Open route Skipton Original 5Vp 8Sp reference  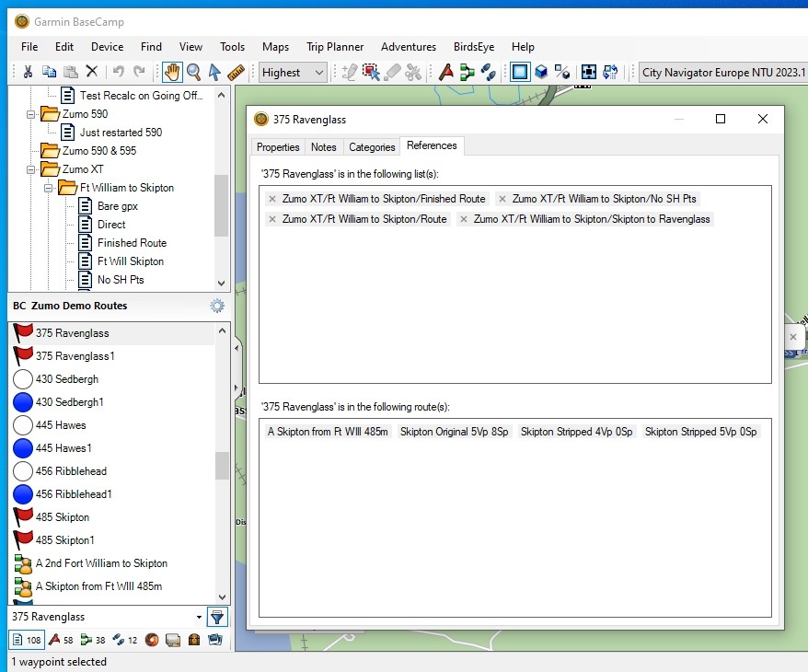pos(454,432)
